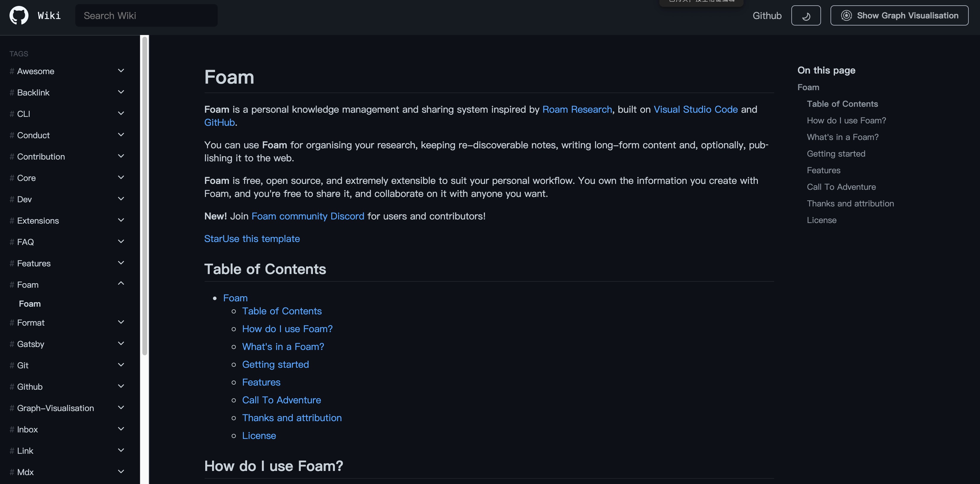Open the Roam Research link
Image resolution: width=980 pixels, height=484 pixels.
tap(577, 110)
